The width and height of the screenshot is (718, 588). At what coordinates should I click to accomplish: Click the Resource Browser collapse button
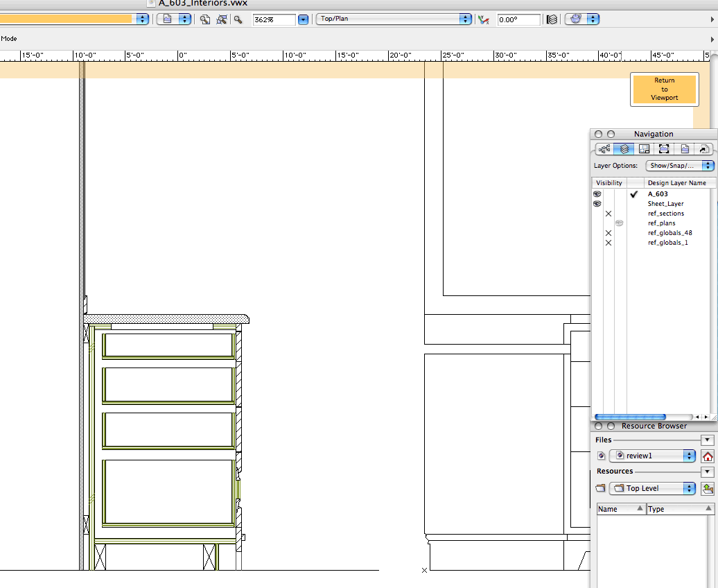611,426
